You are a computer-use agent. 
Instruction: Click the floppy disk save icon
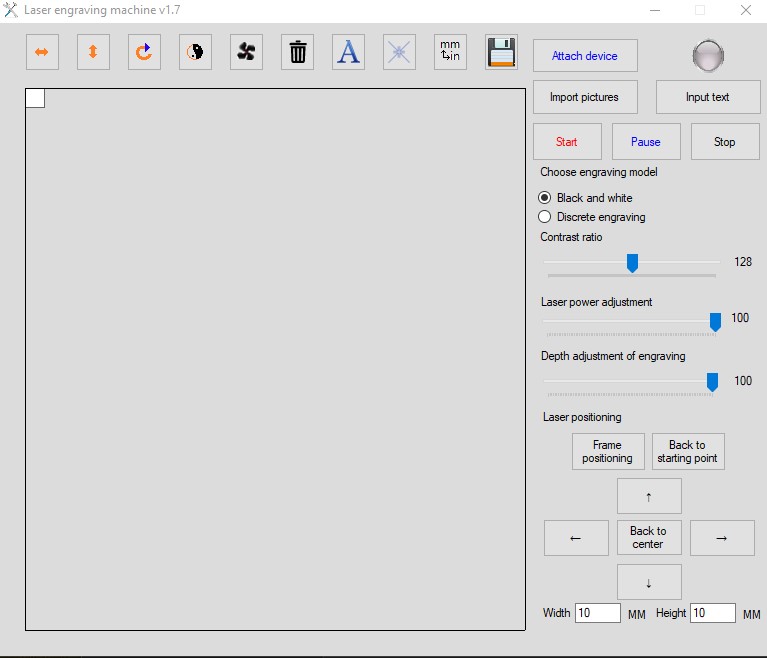[x=501, y=52]
